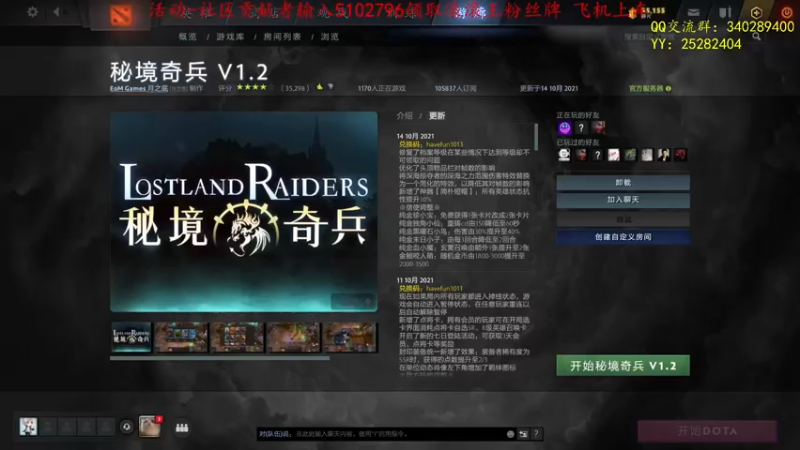Click the 1170人正在游戏 player count
The width and height of the screenshot is (800, 450).
(382, 88)
